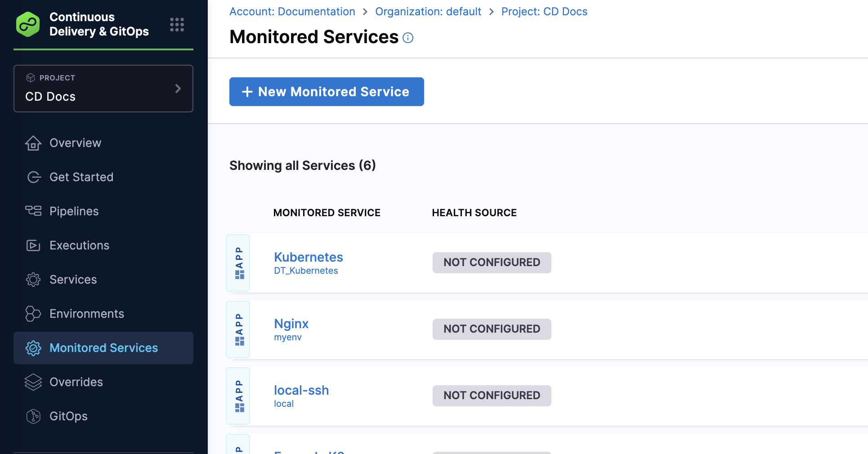Click the breadcrumb chevron after Organization: default
Image resolution: width=868 pixels, height=454 pixels.
coord(491,11)
